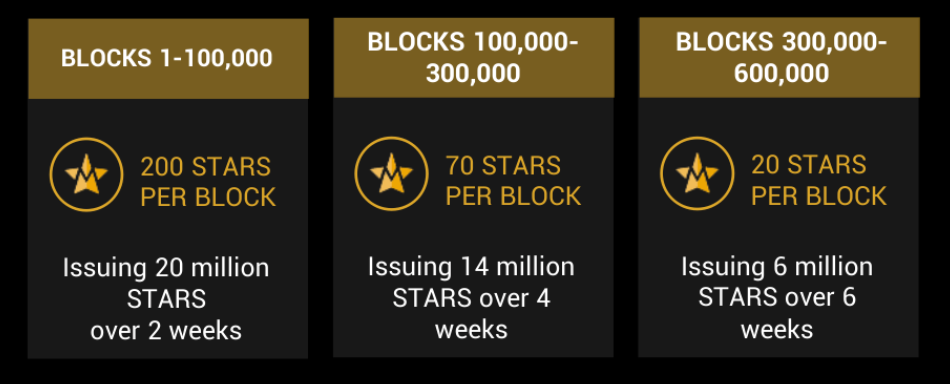Click the star icon beside 200 STARS
The height and width of the screenshot is (384, 950).
click(x=86, y=174)
